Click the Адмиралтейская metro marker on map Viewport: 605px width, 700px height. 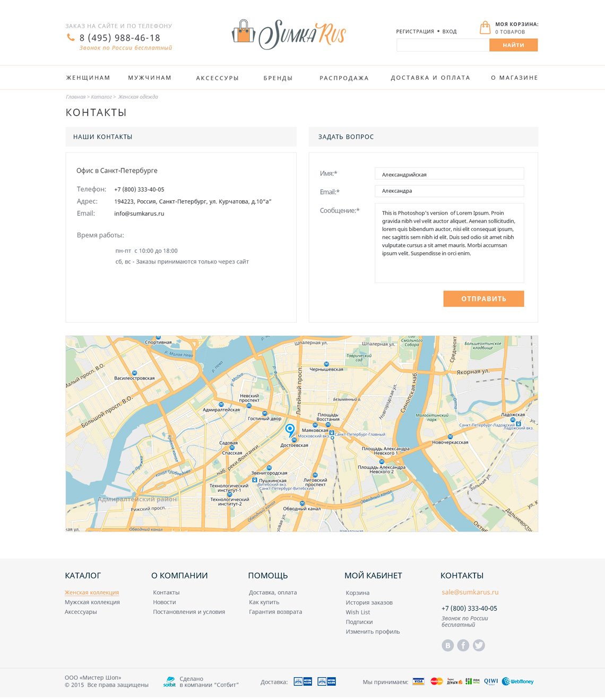pos(221,405)
